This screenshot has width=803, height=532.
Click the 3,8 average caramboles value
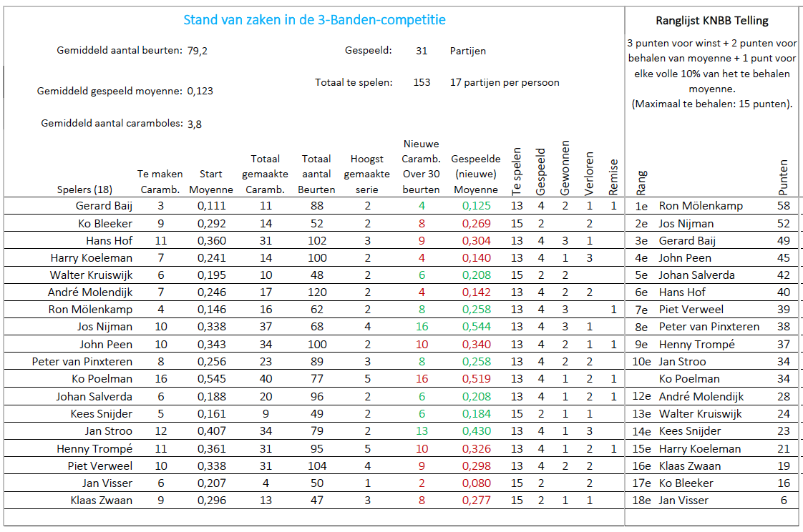click(195, 124)
